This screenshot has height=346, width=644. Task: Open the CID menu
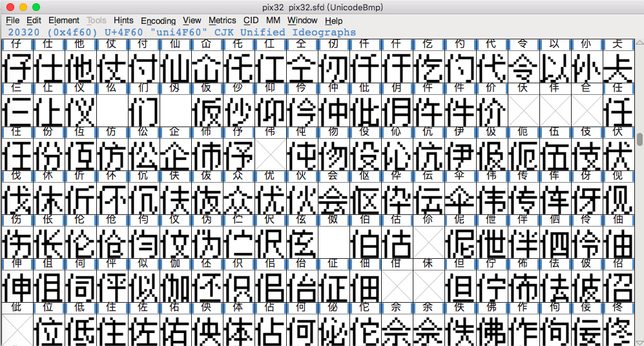point(251,21)
